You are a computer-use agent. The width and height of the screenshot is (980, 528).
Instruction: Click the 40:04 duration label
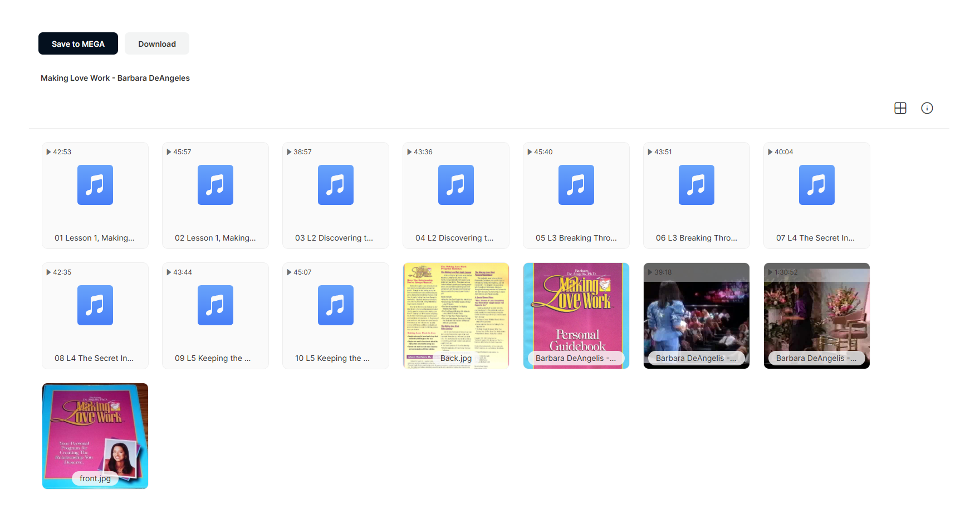coord(783,152)
